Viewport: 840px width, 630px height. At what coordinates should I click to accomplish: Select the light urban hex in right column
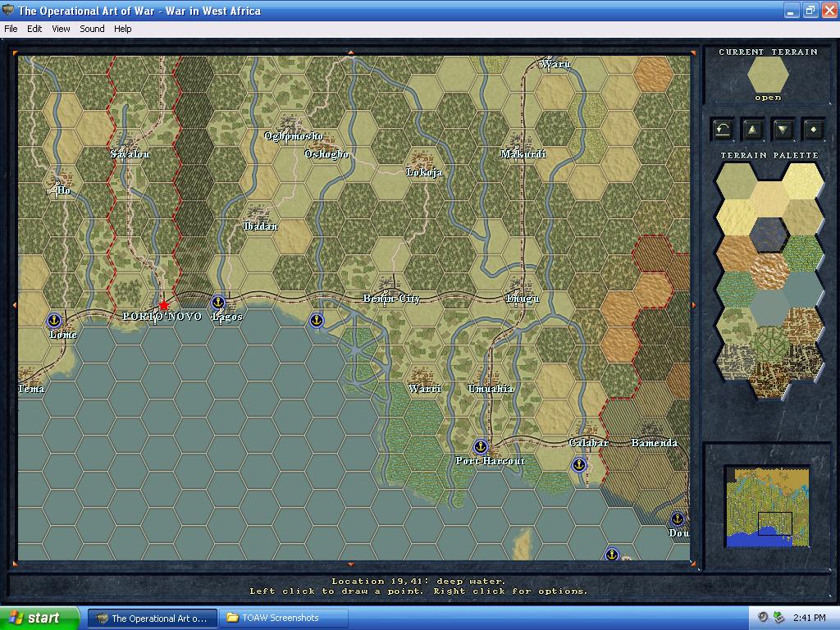tap(802, 326)
